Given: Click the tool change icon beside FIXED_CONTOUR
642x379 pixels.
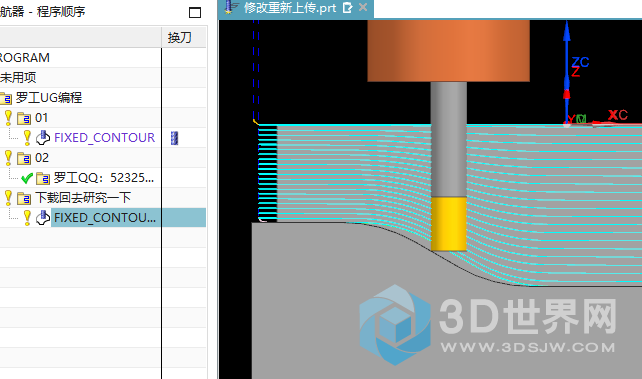Looking at the screenshot, I should pos(174,138).
